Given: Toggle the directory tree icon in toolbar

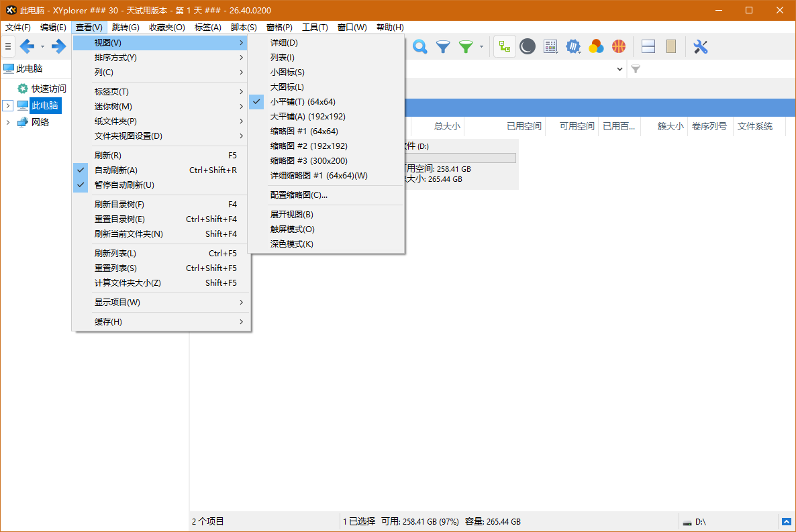Looking at the screenshot, I should pyautogui.click(x=505, y=47).
